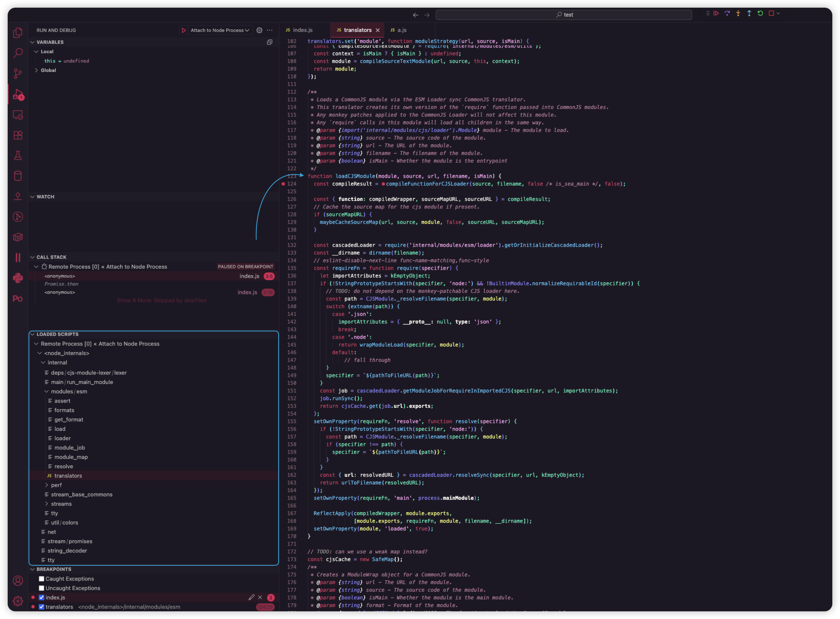Go forward with the navigation arrow

pos(427,15)
